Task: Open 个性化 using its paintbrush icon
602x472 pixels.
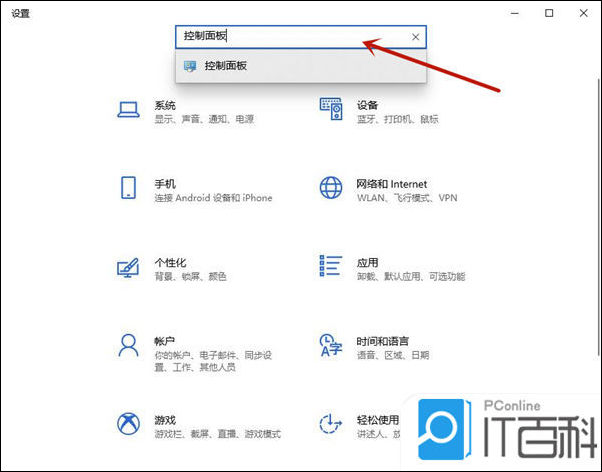Action: click(128, 267)
